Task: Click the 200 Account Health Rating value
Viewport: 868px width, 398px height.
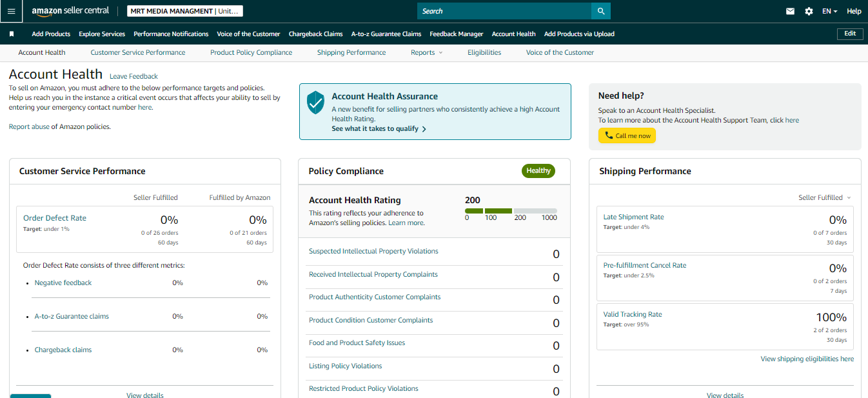Action: pyautogui.click(x=473, y=200)
